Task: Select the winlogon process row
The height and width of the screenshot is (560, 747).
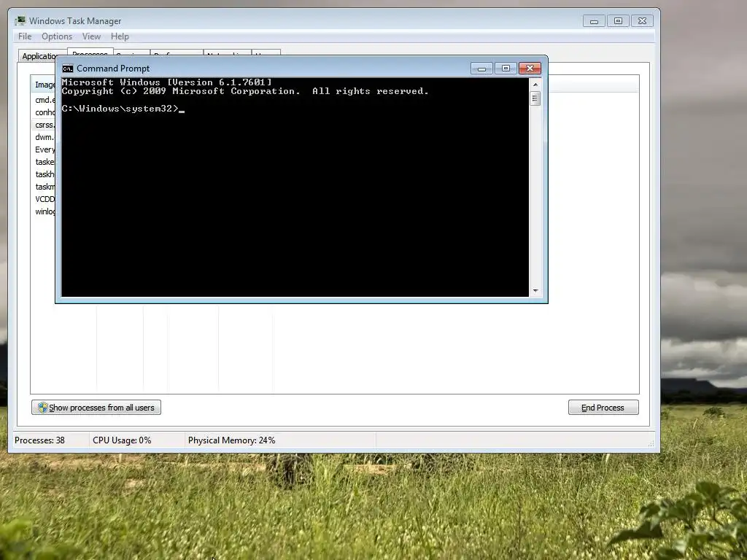Action: click(x=43, y=211)
